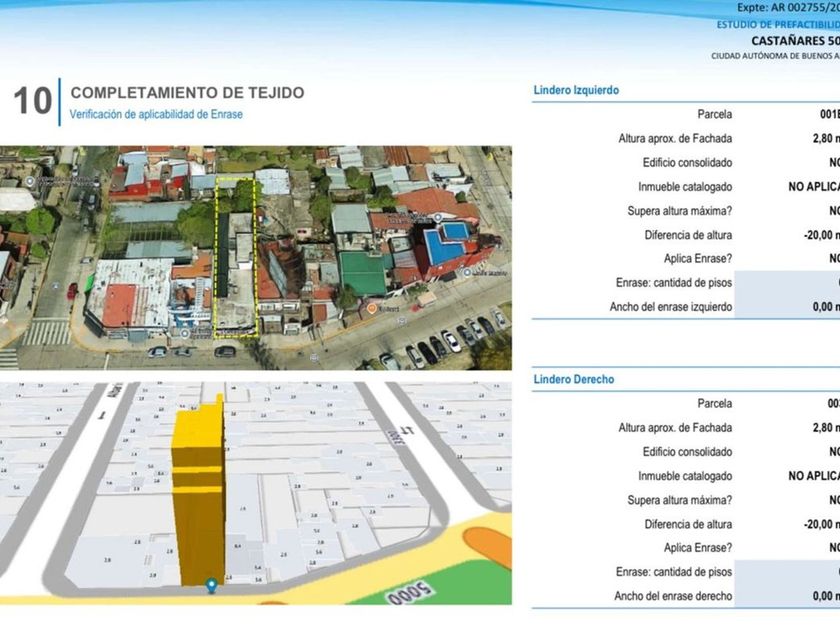Click the section number '10'
The width and height of the screenshot is (840, 630).
pyautogui.click(x=33, y=101)
